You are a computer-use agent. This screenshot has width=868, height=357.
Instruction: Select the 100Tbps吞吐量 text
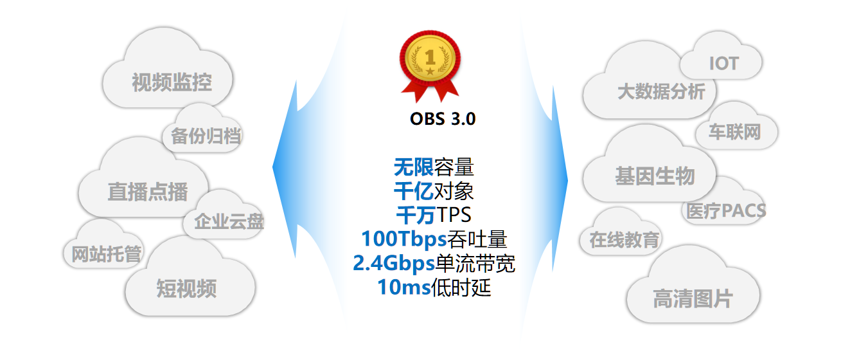(434, 239)
